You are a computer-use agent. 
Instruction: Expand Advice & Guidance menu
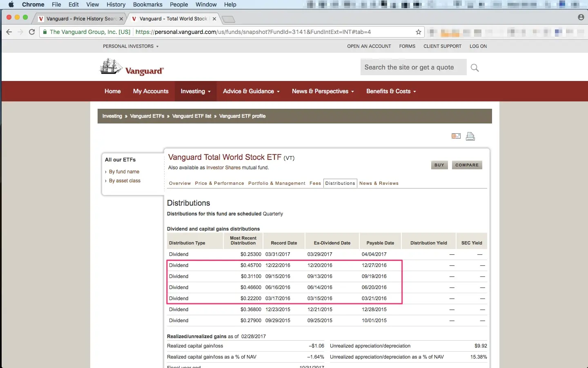coord(251,91)
